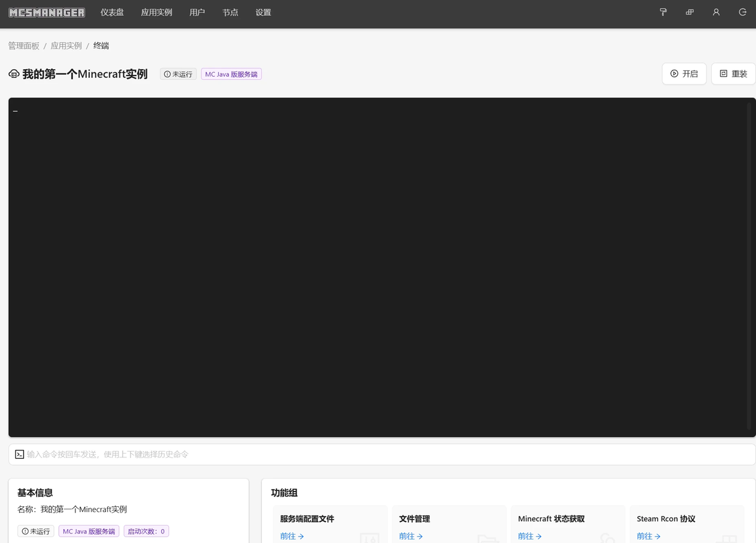Open 前往 link under Steam Rcon 协议

click(649, 536)
